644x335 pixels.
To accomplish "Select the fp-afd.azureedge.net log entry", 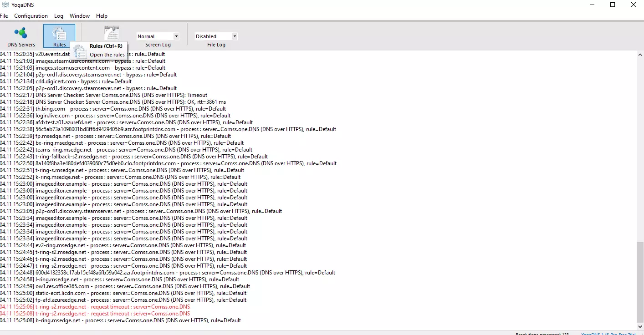I will pos(123,300).
